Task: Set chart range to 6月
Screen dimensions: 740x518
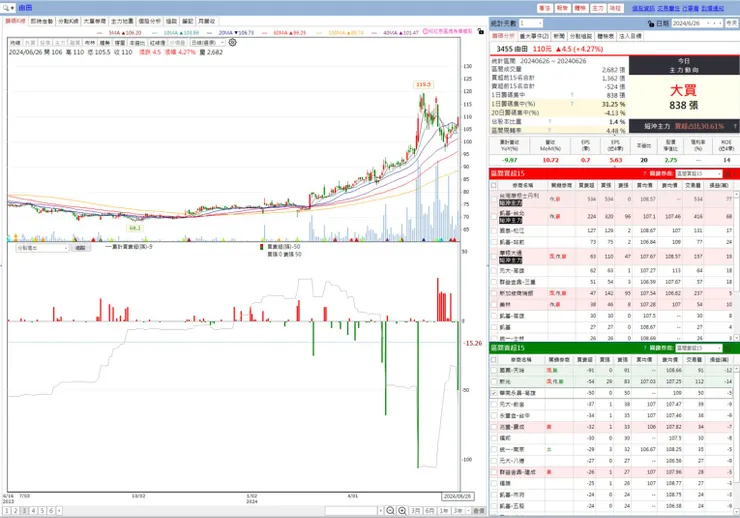Action: tap(429, 510)
